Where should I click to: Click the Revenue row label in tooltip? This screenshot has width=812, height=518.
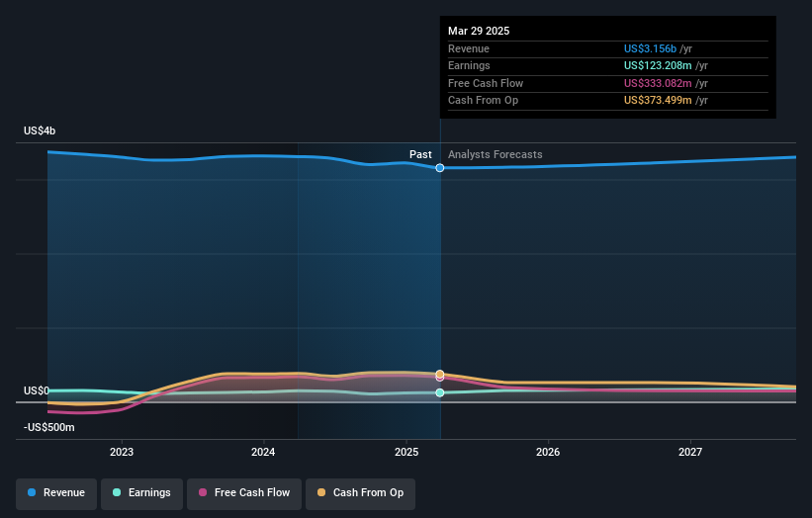click(x=469, y=48)
